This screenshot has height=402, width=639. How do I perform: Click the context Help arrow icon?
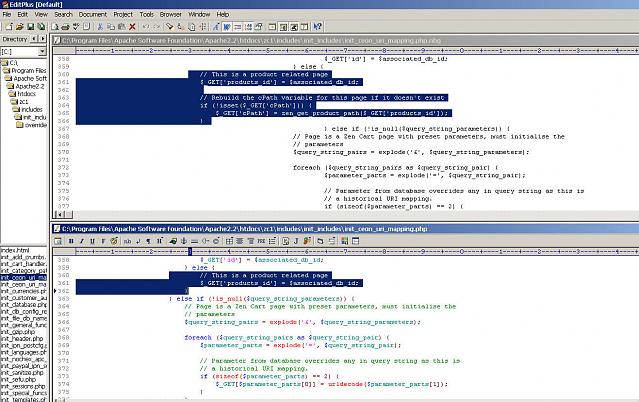pos(317,27)
